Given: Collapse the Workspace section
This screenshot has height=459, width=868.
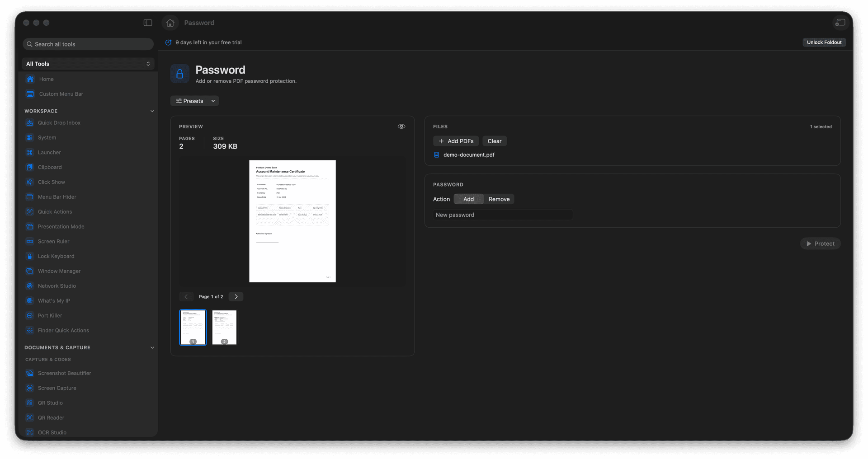Looking at the screenshot, I should point(152,111).
